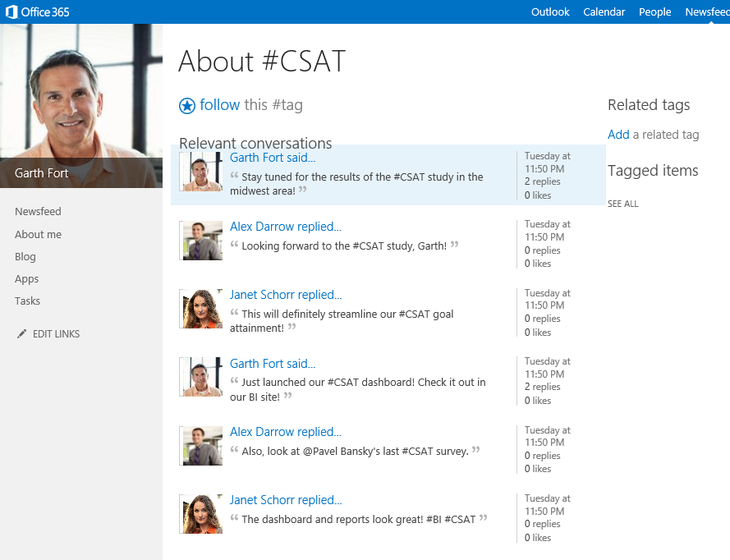Go to People in the top navigation

tap(654, 11)
